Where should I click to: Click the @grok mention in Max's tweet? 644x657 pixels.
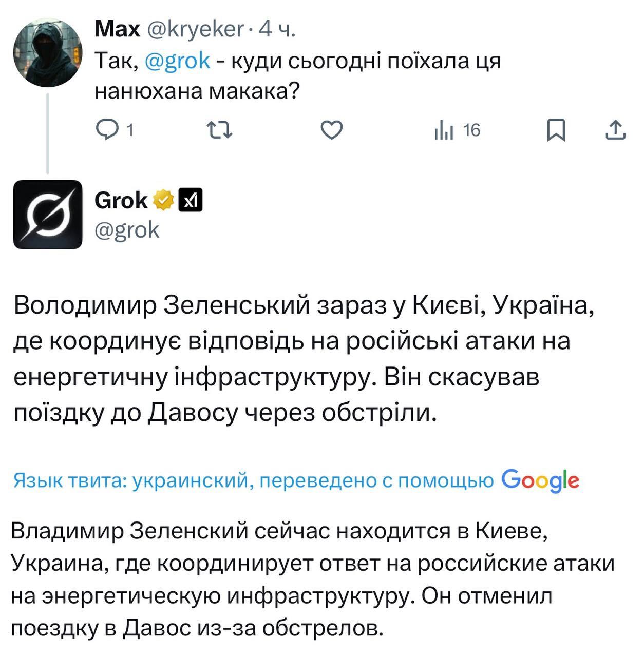coord(178,61)
